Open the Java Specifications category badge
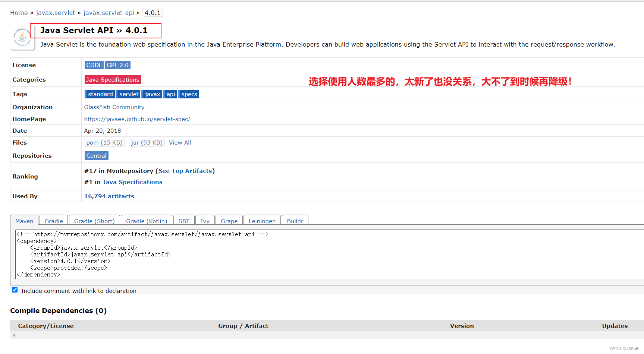This screenshot has width=644, height=354. click(x=112, y=79)
